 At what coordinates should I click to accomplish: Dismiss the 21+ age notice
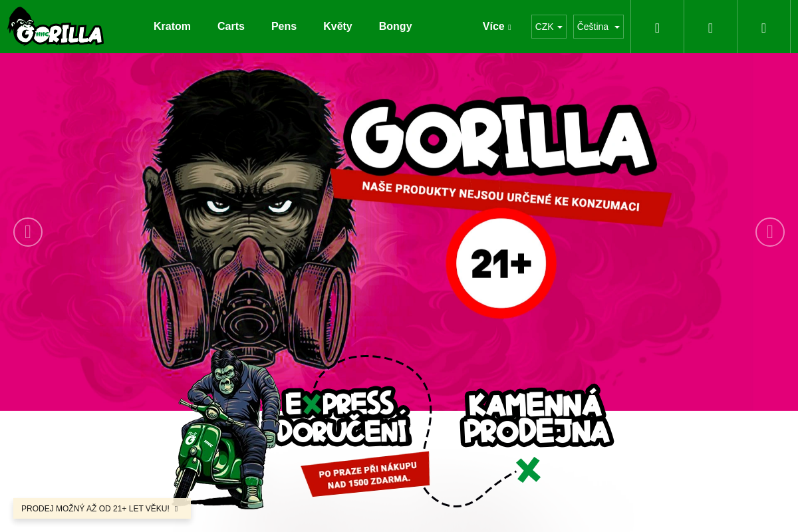coord(176,509)
